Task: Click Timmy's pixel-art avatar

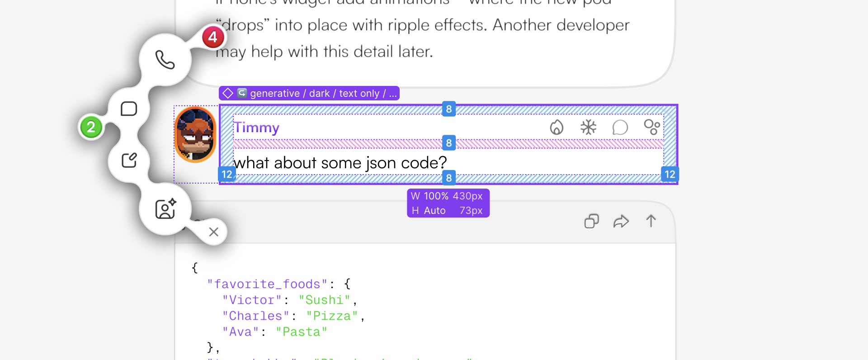Action: (195, 135)
